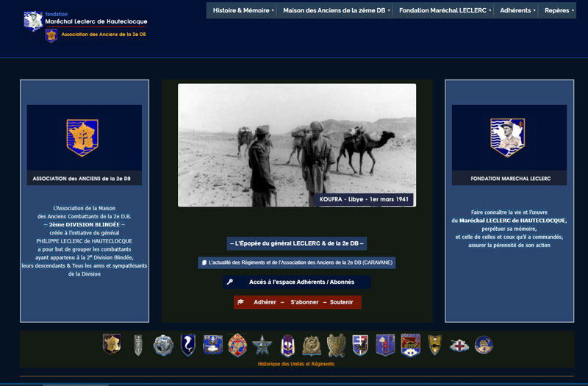The height and width of the screenshot is (386, 588).
Task: Open the FONDATION MARECHAL LECLERC caption
Action: (510, 179)
